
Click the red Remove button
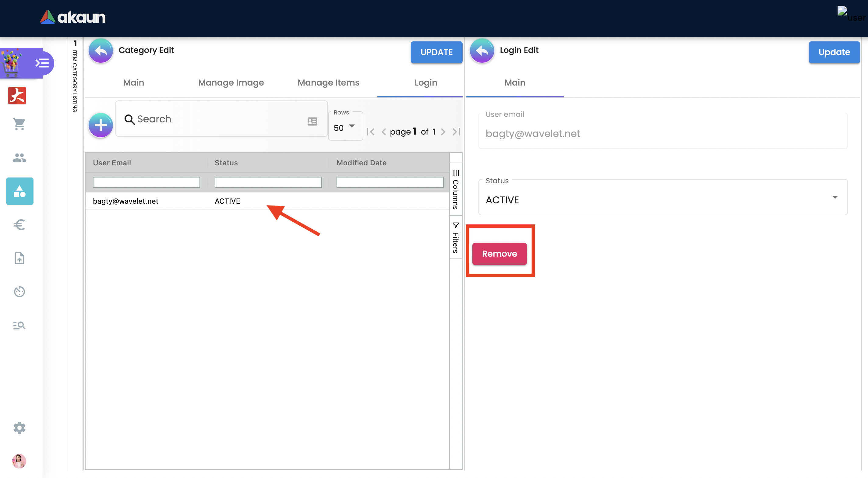(499, 254)
